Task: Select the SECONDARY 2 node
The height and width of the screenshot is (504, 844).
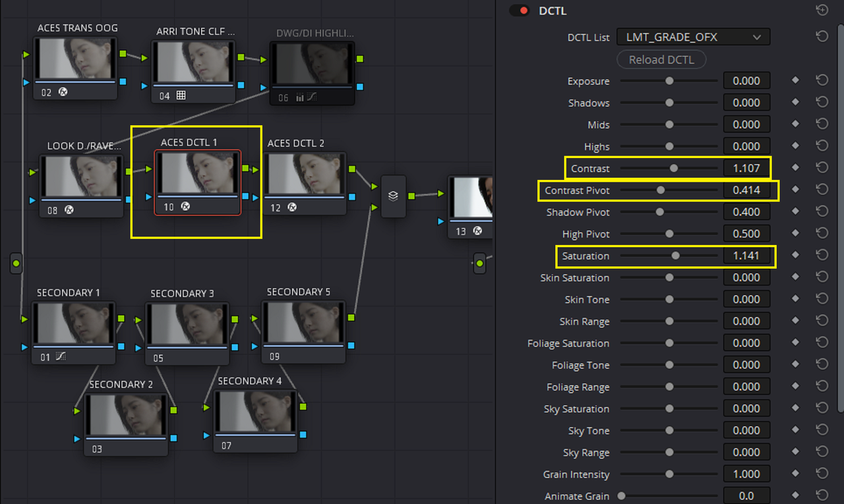Action: [126, 424]
